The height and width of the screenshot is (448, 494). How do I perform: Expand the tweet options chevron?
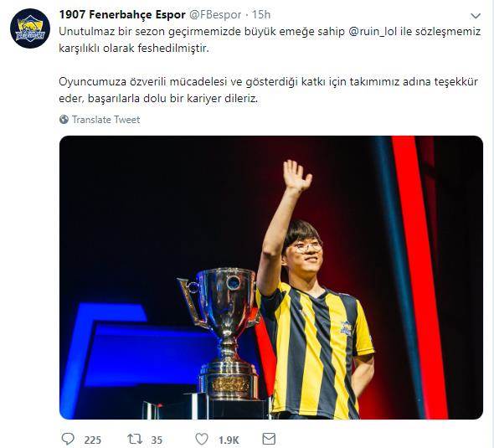point(475,16)
